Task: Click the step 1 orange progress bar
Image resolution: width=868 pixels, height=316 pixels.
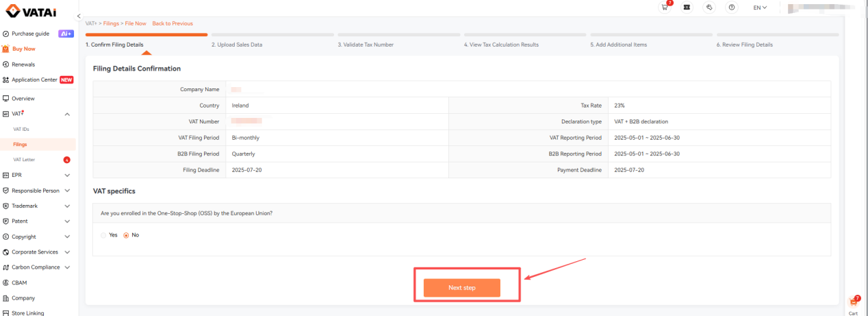Action: tap(146, 34)
